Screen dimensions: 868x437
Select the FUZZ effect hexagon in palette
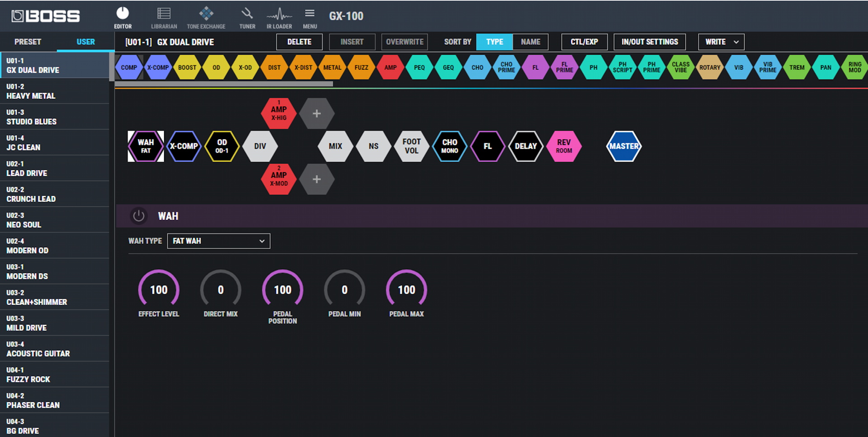pyautogui.click(x=361, y=67)
